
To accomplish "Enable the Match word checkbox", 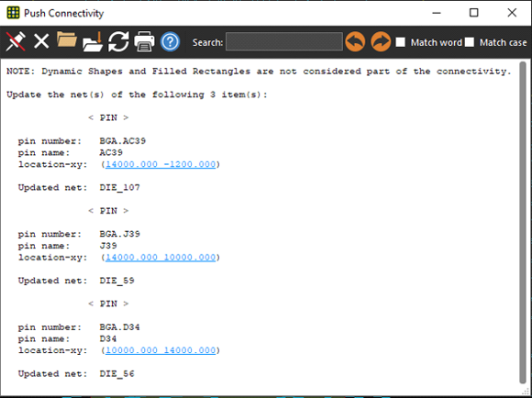I will pos(400,42).
